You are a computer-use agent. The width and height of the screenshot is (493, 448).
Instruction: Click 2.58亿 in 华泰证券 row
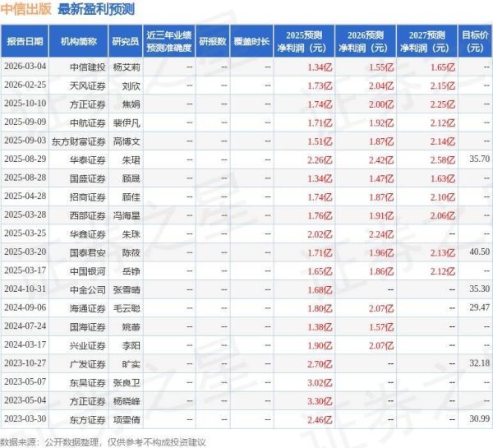pyautogui.click(x=443, y=159)
